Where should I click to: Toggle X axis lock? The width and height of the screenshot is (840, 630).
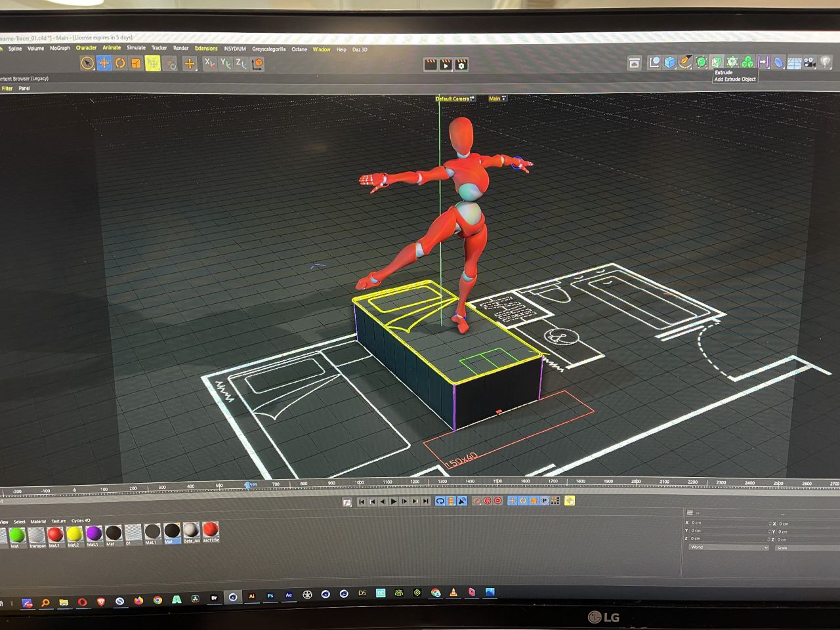[209, 64]
